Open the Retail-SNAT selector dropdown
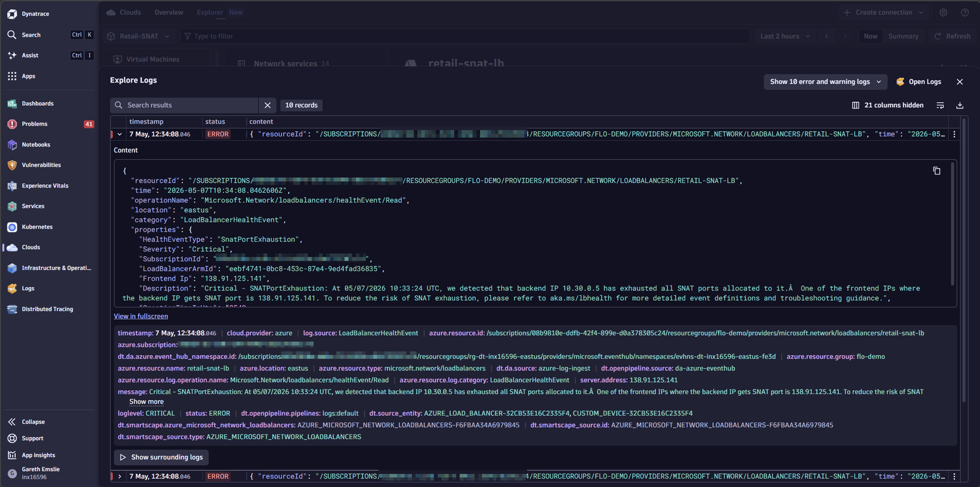Screen dimensions: 980x487 click(x=138, y=36)
